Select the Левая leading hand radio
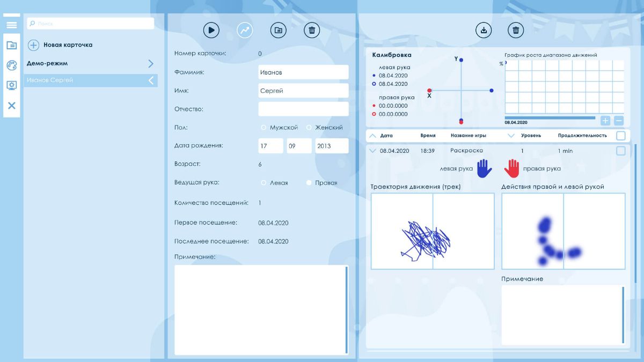The height and width of the screenshot is (362, 644). tap(264, 183)
